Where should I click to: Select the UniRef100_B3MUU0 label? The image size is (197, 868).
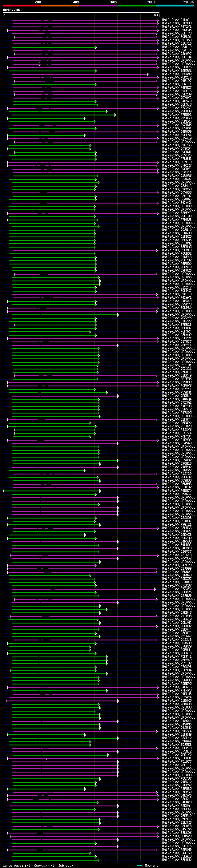177,860
